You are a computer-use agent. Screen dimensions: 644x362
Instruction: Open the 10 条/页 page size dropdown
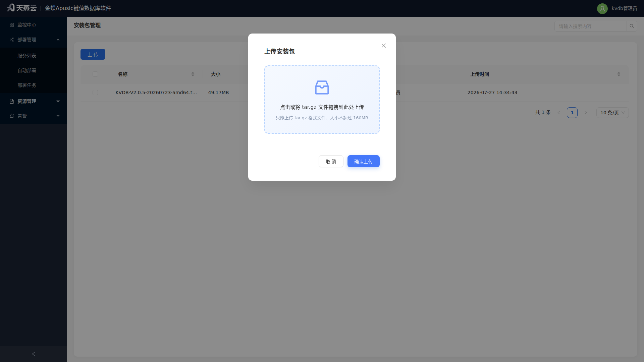612,113
